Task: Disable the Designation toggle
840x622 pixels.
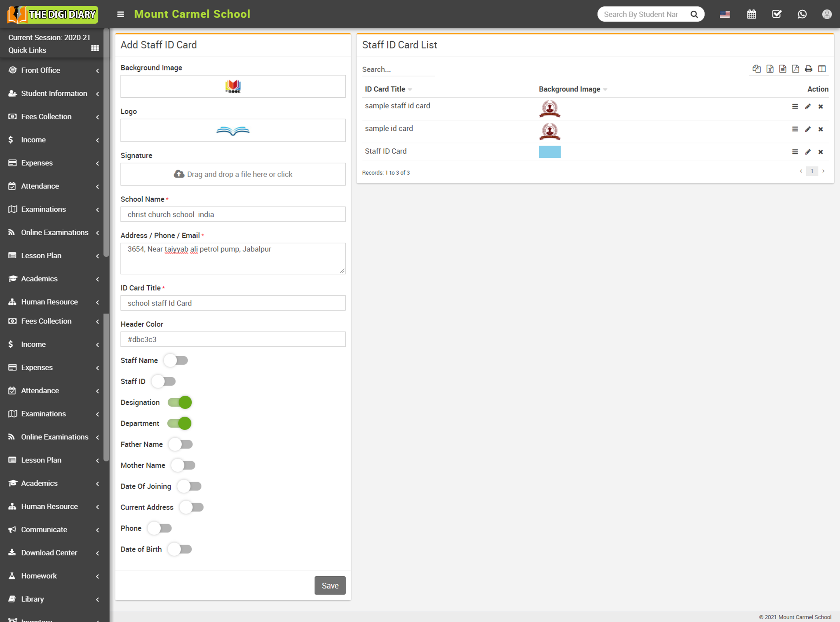Action: click(x=180, y=402)
